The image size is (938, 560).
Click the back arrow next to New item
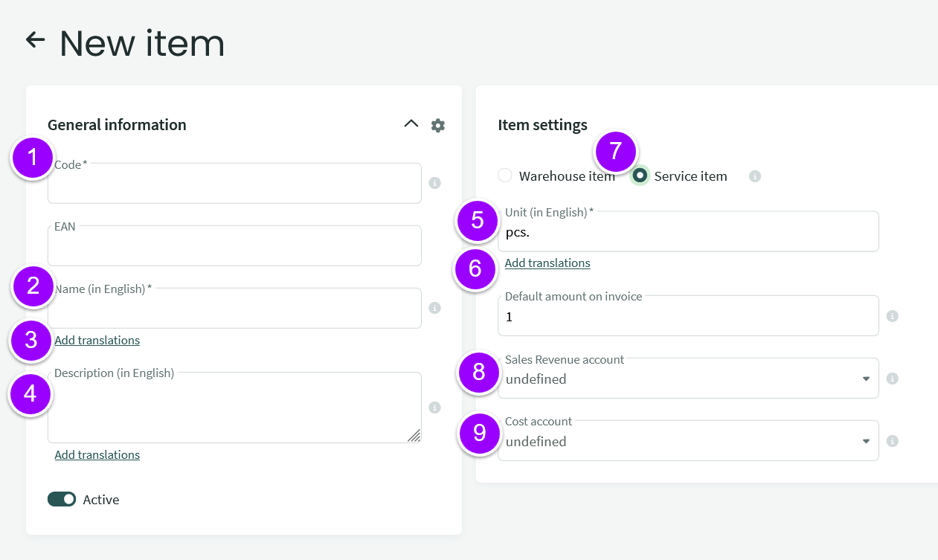[x=35, y=40]
